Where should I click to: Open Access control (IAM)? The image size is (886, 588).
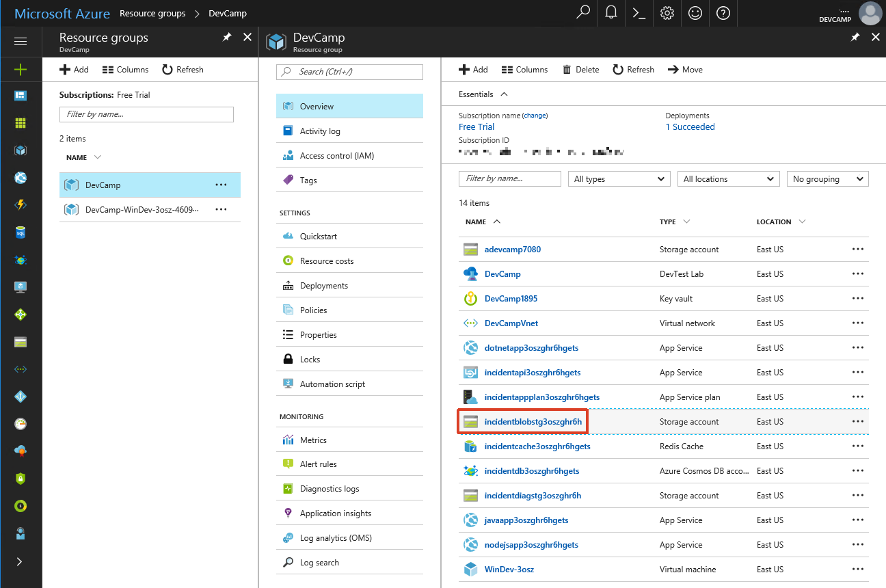click(349, 156)
